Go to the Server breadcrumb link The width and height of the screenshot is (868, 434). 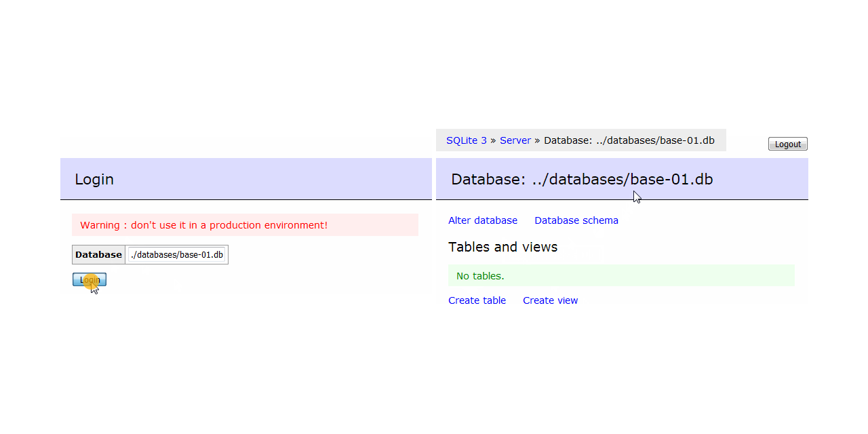pos(515,140)
